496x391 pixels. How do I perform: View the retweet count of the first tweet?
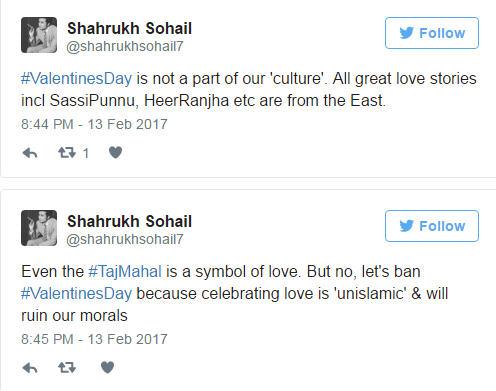point(86,153)
